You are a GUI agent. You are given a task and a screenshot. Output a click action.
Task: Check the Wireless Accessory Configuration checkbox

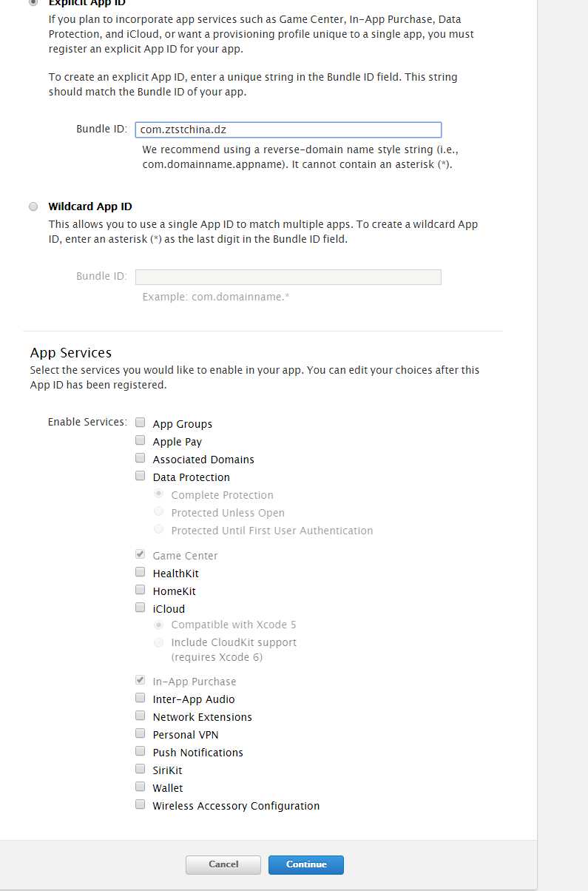(x=140, y=804)
